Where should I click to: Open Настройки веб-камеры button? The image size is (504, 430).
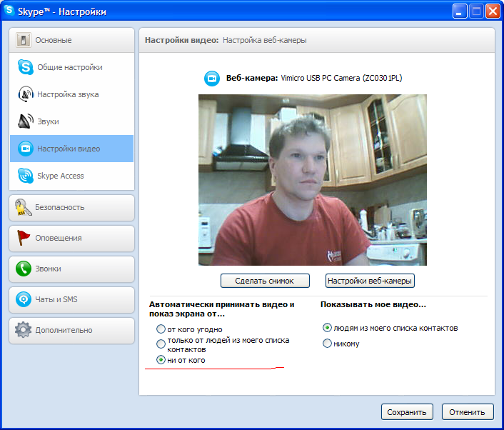tap(370, 281)
